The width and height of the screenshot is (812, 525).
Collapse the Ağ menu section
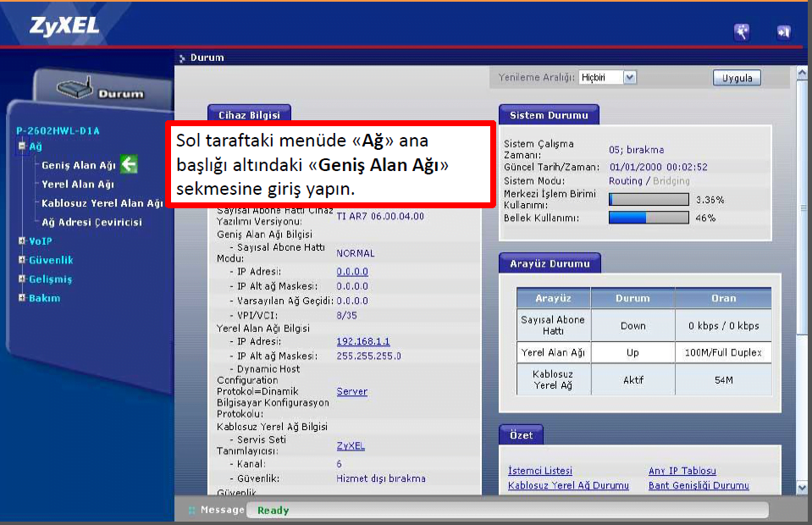click(x=20, y=146)
